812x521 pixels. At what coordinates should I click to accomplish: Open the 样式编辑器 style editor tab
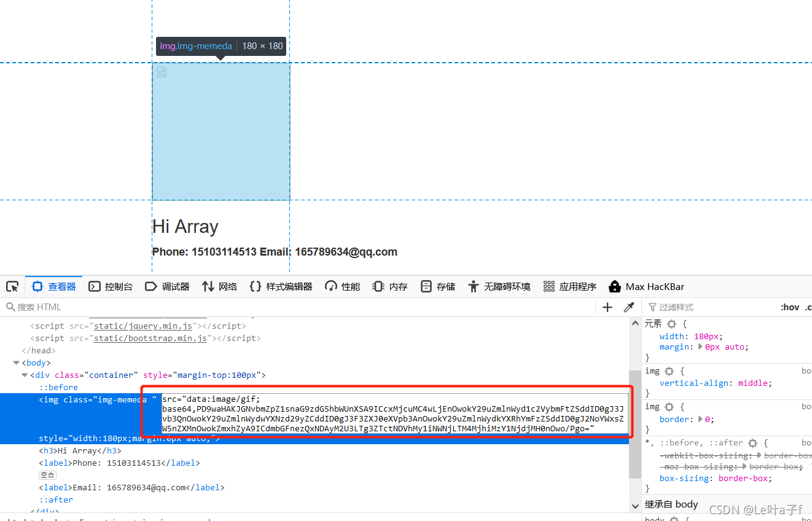(281, 286)
